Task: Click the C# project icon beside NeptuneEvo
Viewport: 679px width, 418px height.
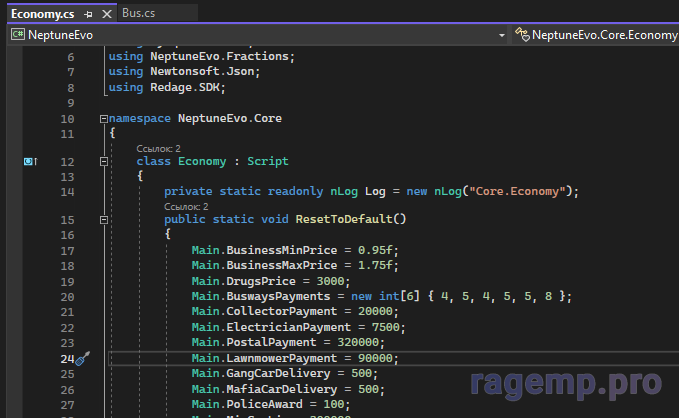Action: (17, 34)
